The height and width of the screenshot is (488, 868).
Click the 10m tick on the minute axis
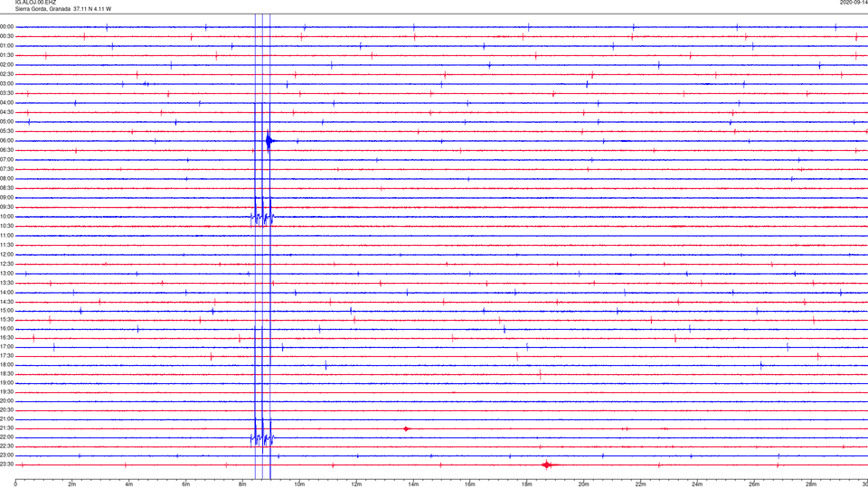coord(299,484)
